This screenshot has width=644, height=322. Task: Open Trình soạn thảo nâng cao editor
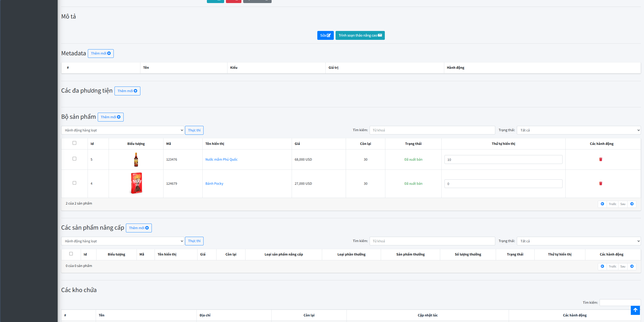click(360, 35)
